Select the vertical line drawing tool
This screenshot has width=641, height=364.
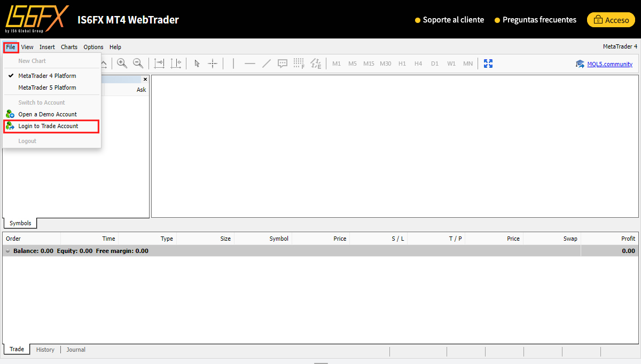tap(233, 64)
